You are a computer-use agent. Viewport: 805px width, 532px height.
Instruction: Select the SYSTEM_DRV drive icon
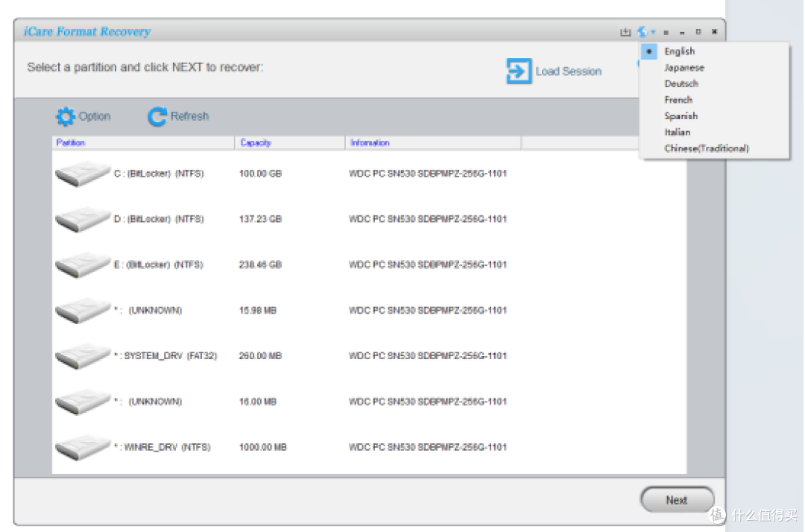pos(82,356)
